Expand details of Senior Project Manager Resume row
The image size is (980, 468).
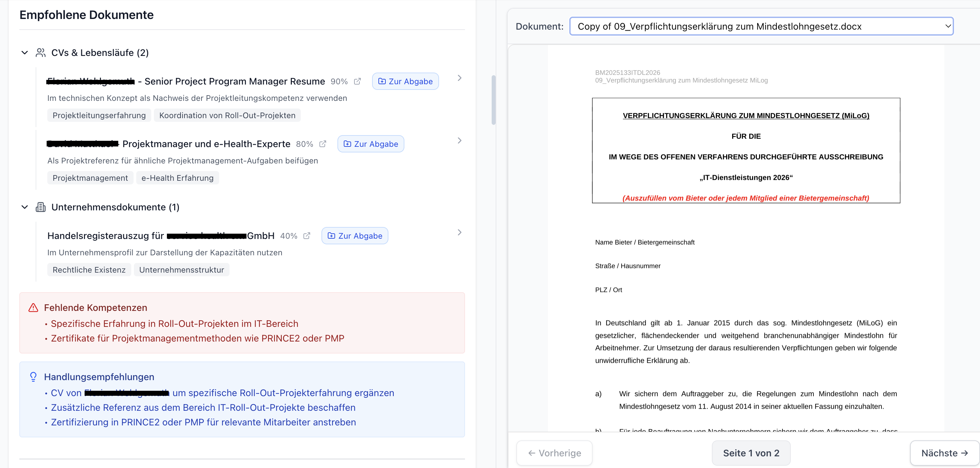click(460, 78)
